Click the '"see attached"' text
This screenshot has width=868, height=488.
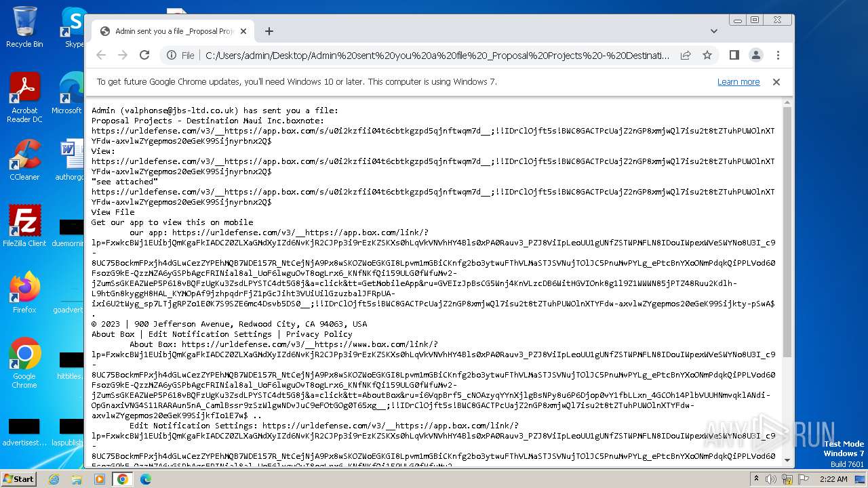tap(125, 182)
